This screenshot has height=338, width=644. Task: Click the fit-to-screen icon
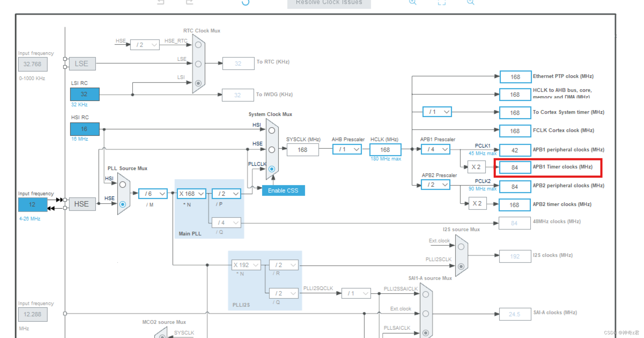point(441,2)
